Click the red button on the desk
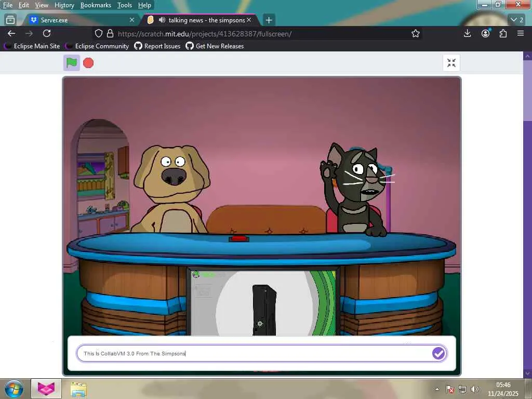The image size is (532, 399). pyautogui.click(x=239, y=238)
